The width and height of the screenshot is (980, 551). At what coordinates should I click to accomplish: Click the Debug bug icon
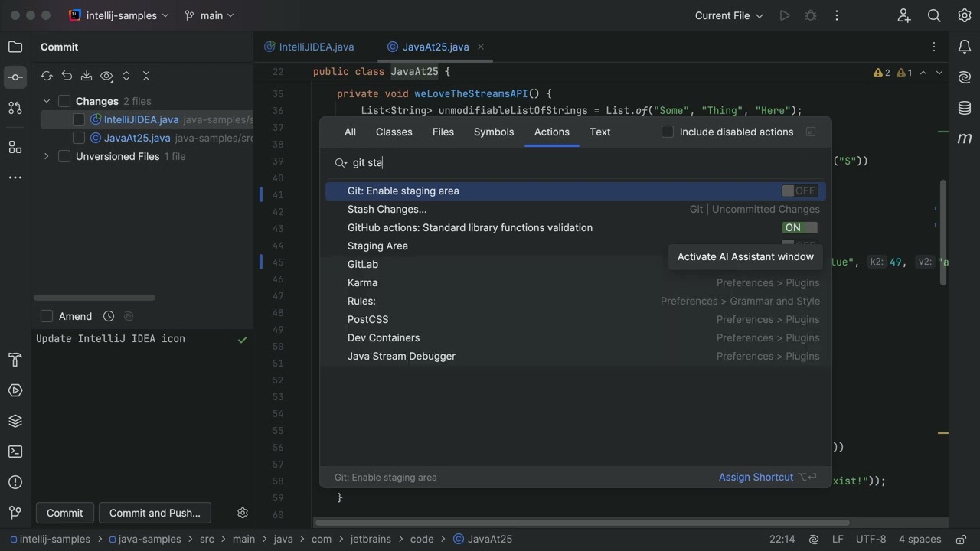point(811,15)
